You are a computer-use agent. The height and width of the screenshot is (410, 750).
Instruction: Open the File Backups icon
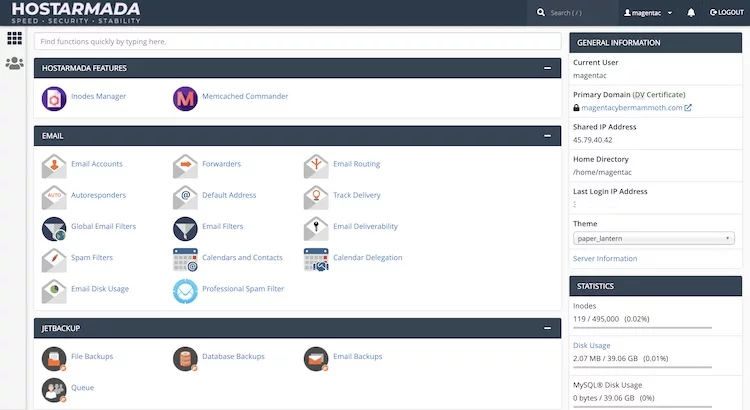point(54,359)
